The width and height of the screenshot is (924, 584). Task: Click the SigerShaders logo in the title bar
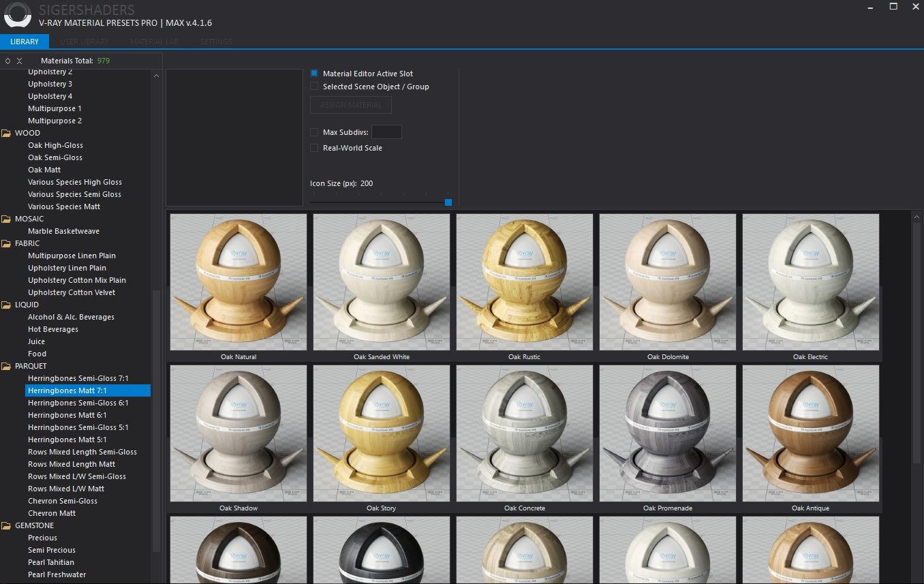17,16
